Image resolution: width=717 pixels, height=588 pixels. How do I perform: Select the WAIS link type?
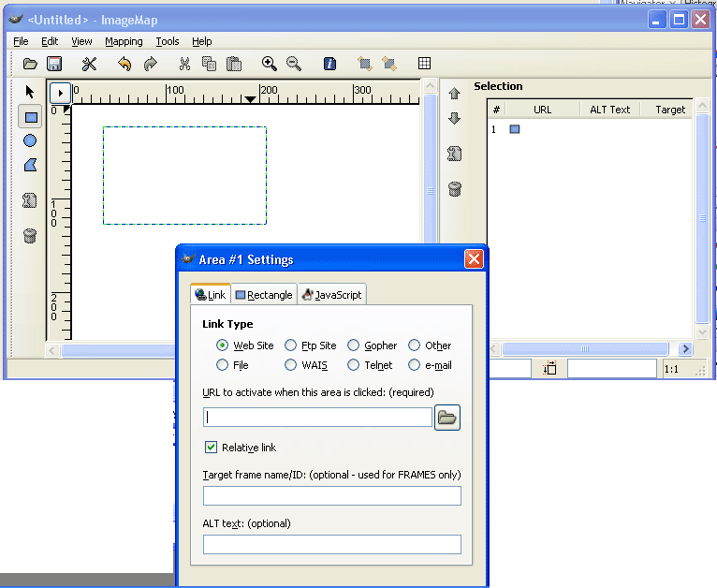[290, 365]
